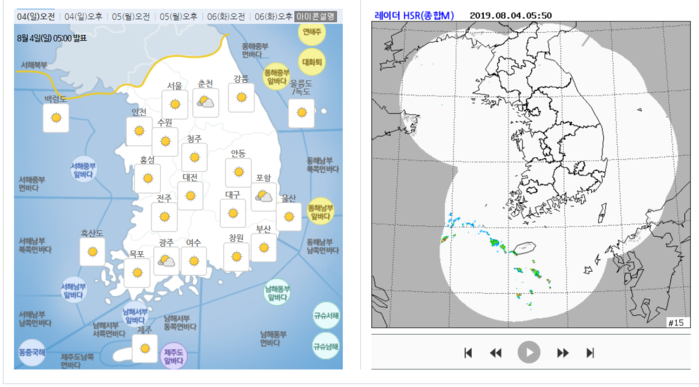This screenshot has height=387, width=699.
Task: Select the Jeju (제주) weather icon
Action: [x=144, y=348]
